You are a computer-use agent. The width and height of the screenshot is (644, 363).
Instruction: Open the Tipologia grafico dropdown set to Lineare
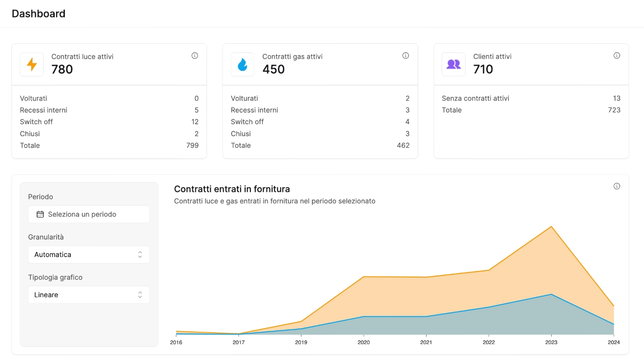tap(89, 295)
